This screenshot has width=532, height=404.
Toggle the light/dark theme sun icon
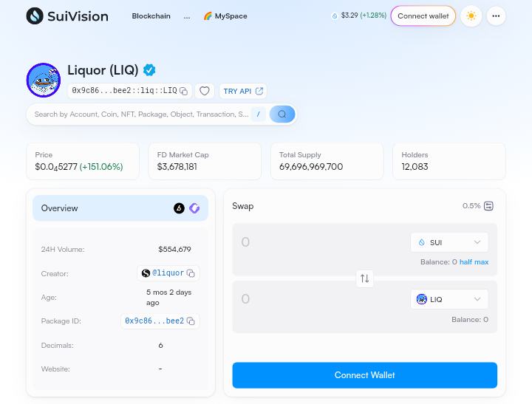[x=471, y=16]
